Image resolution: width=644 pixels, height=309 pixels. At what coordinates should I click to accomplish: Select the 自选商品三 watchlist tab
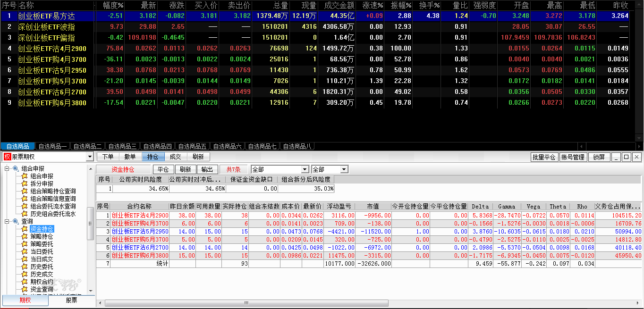pos(121,146)
